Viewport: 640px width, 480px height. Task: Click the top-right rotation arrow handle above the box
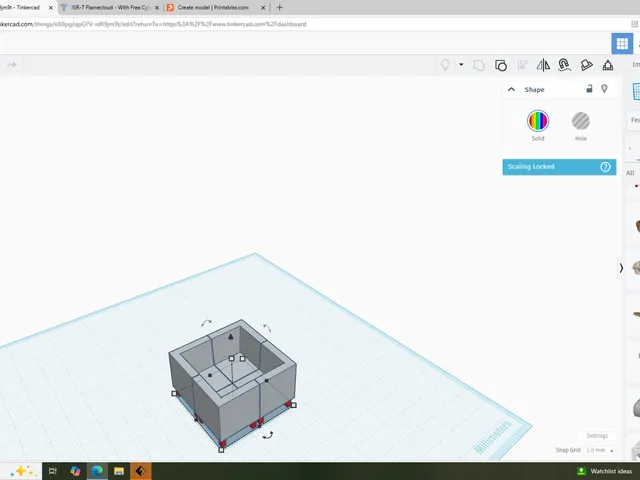[267, 328]
